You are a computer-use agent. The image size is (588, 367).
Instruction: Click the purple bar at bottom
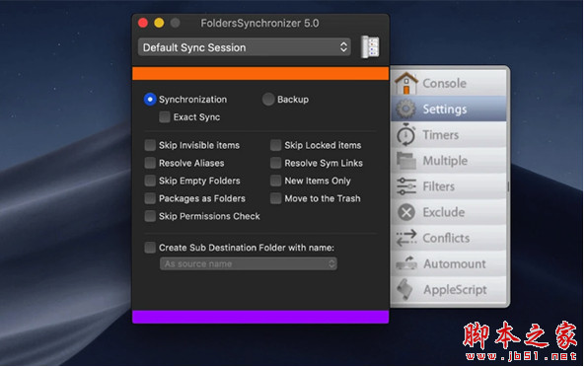(260, 317)
